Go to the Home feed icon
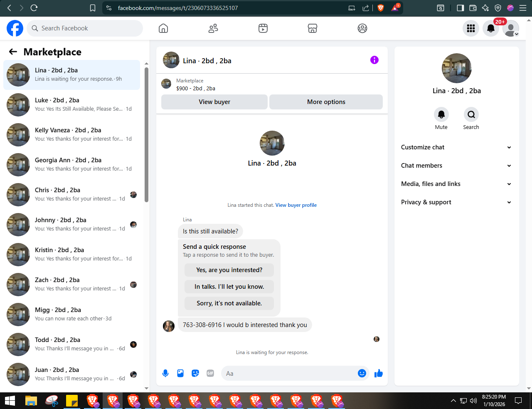 click(163, 28)
